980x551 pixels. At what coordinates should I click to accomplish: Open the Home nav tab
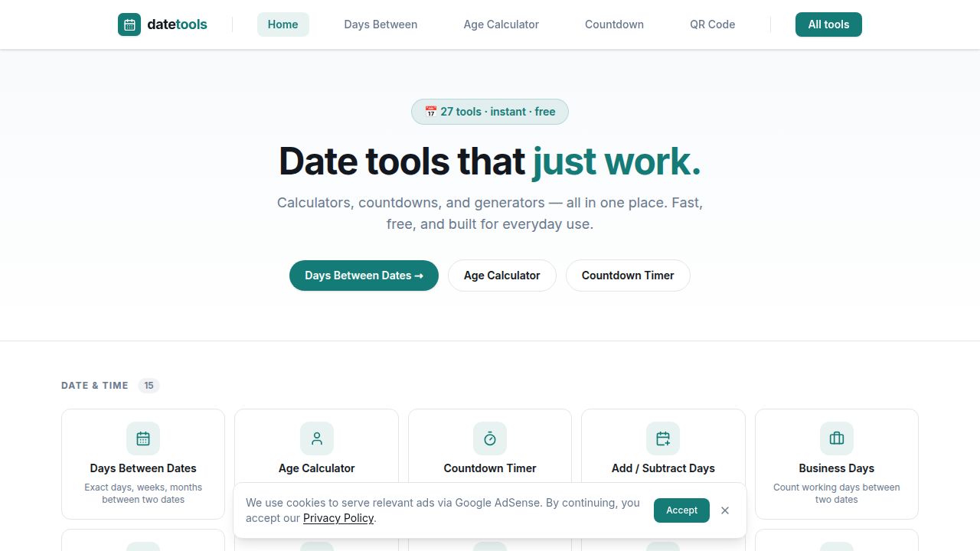(x=283, y=24)
